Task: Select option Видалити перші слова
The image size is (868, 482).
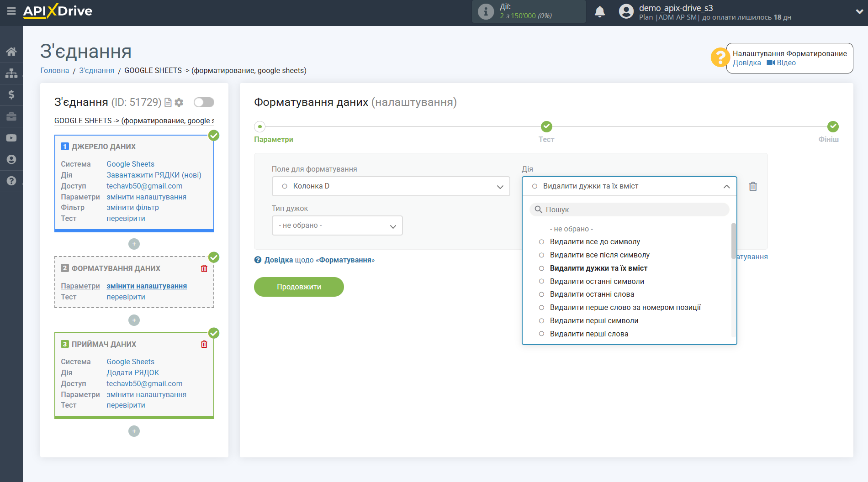Action: pyautogui.click(x=589, y=334)
